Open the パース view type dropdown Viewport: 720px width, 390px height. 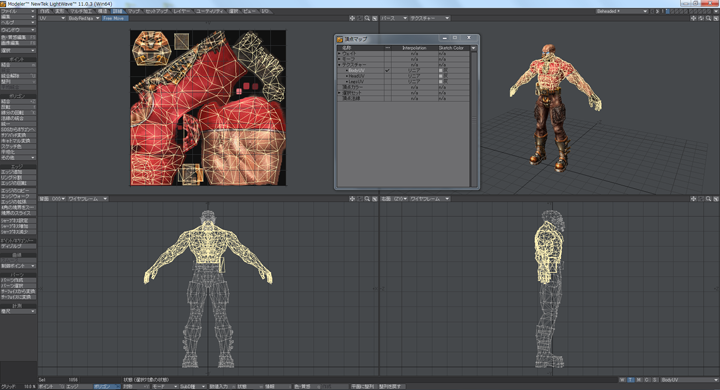point(394,18)
